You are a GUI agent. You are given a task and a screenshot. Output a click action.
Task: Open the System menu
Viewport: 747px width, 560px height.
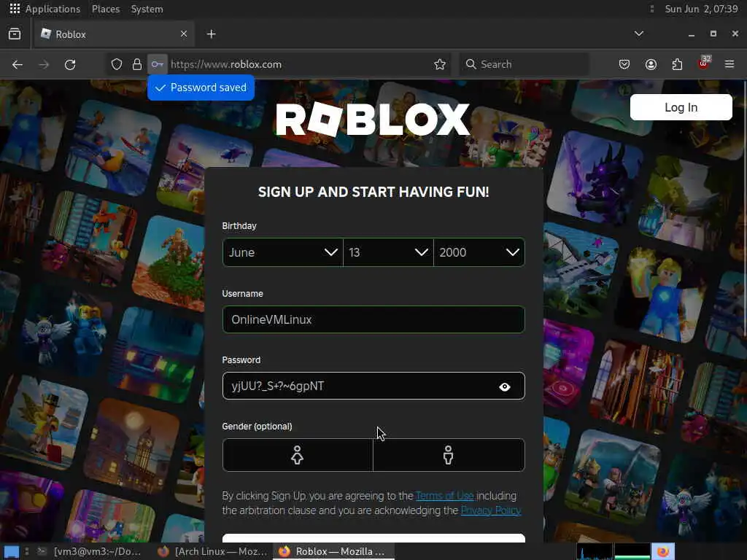tap(147, 9)
